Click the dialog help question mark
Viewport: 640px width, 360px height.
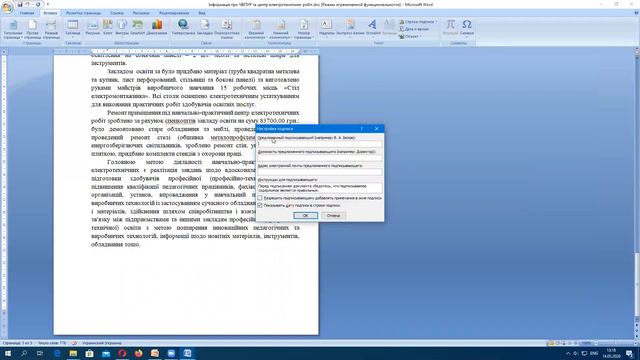pyautogui.click(x=362, y=129)
